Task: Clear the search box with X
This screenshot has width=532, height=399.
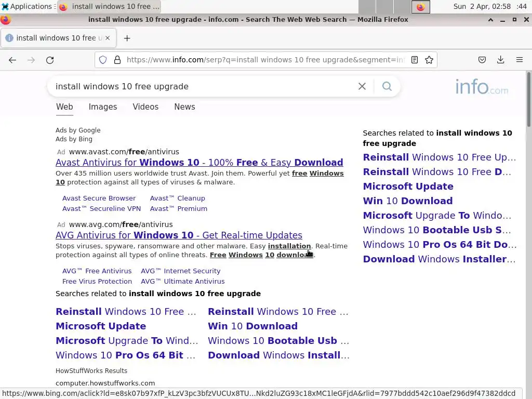Action: click(x=362, y=87)
